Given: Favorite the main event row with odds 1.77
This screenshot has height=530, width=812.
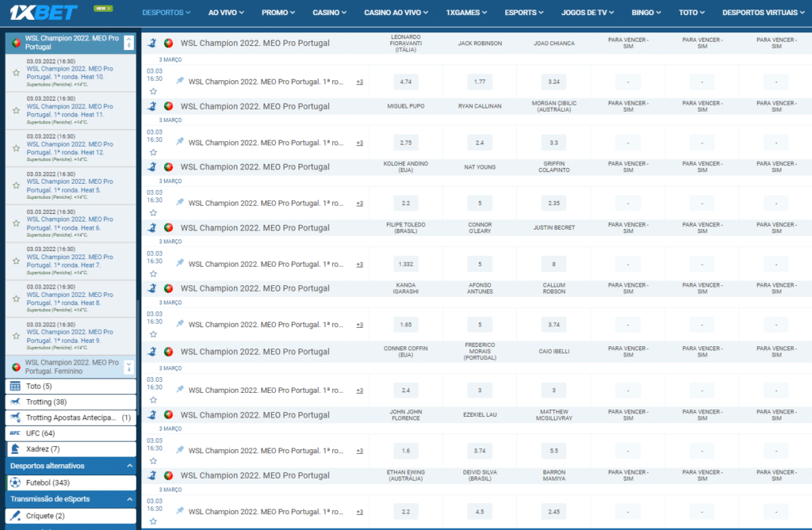Looking at the screenshot, I should pyautogui.click(x=153, y=92).
